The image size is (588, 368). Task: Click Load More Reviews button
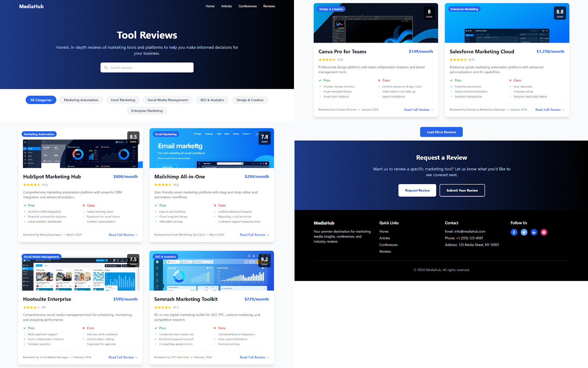click(x=441, y=132)
